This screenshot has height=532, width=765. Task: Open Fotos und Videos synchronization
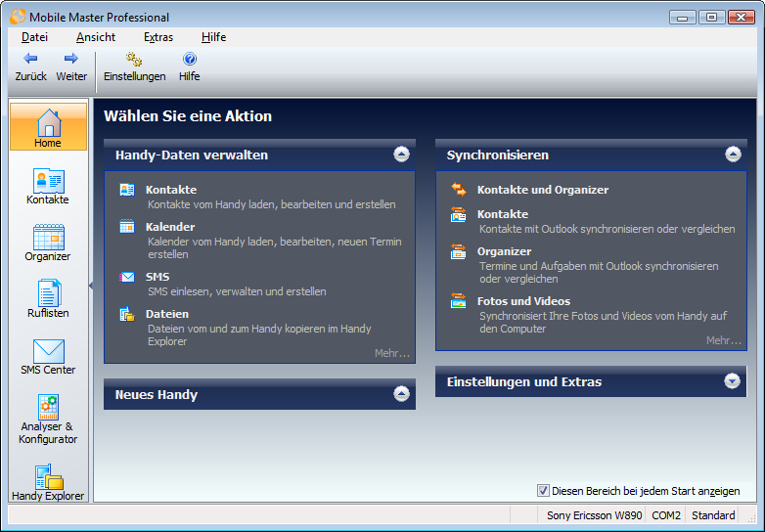click(523, 301)
